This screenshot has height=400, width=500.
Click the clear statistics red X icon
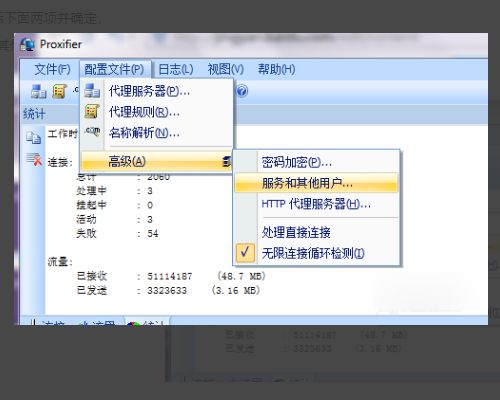point(34,159)
